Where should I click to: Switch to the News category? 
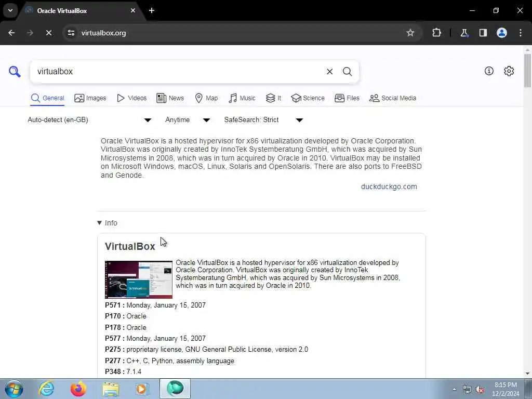point(170,98)
